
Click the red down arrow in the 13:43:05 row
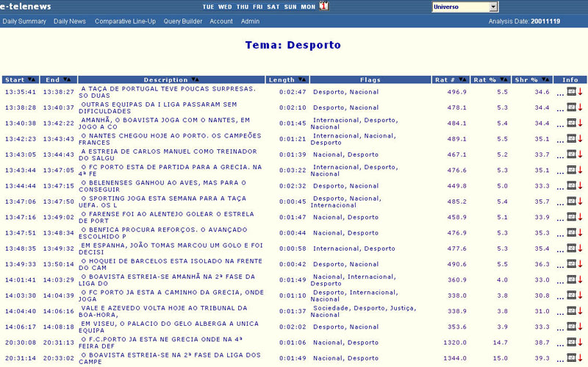pos(580,154)
